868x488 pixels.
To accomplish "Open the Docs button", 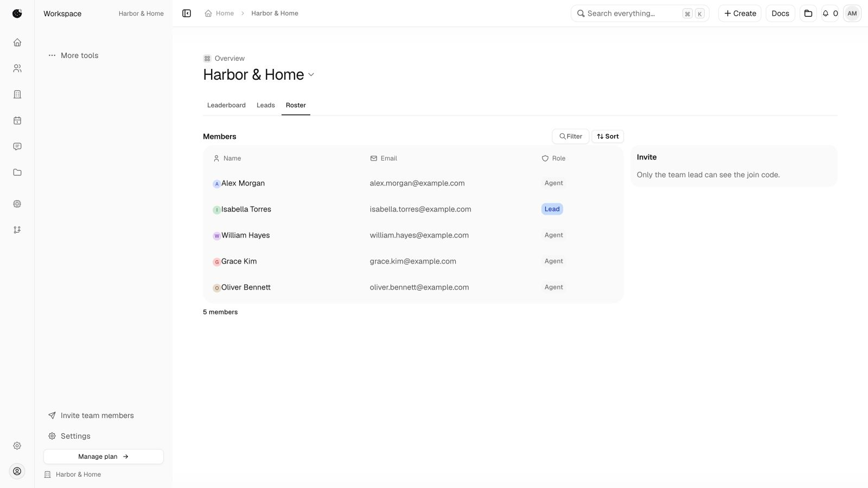I will tap(780, 14).
